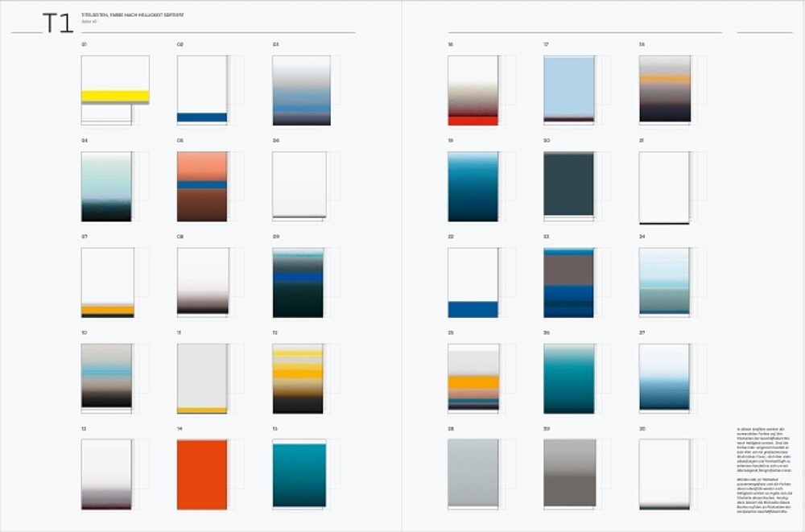Click the pale blue striped cover 24

[665, 281]
